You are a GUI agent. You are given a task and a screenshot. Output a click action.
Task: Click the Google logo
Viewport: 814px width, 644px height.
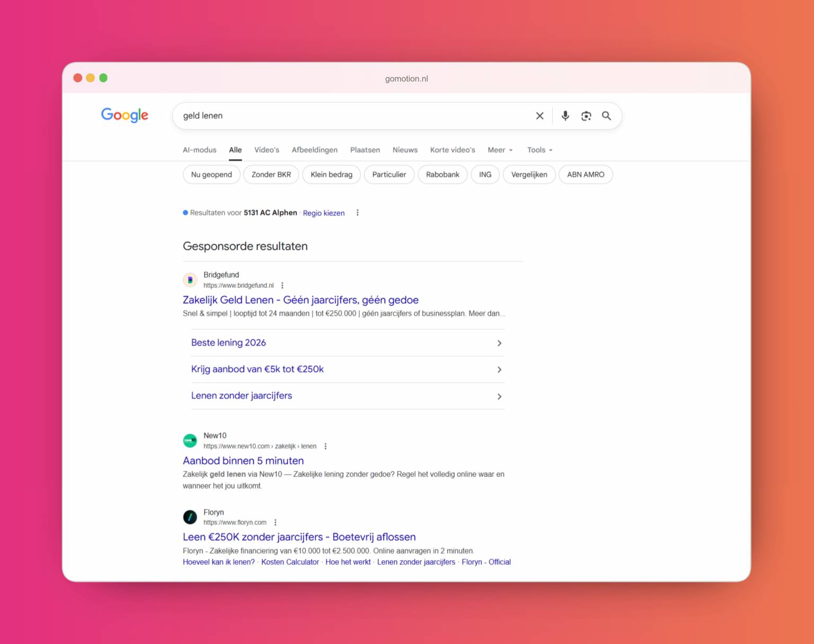(125, 115)
